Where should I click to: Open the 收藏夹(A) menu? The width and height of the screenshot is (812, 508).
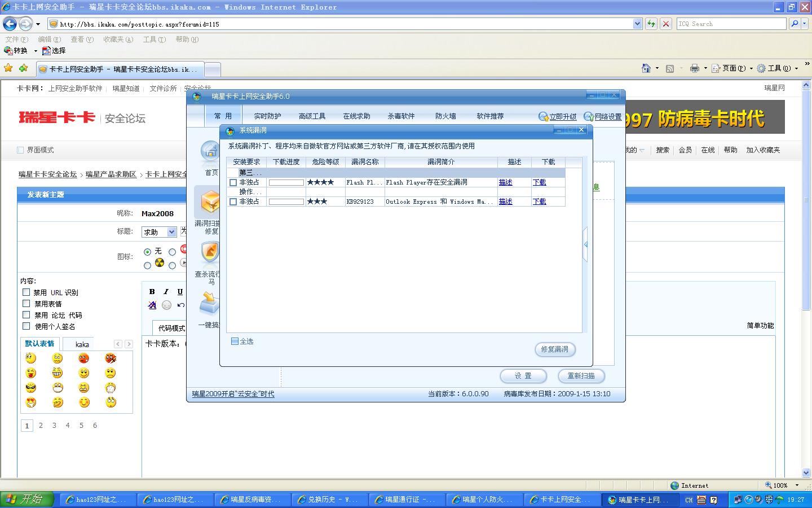pos(118,40)
